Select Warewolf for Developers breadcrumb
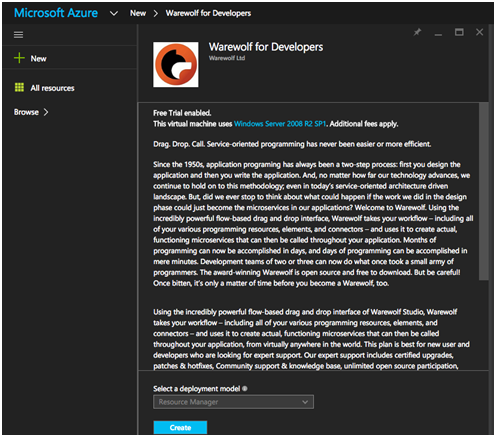 click(x=208, y=13)
